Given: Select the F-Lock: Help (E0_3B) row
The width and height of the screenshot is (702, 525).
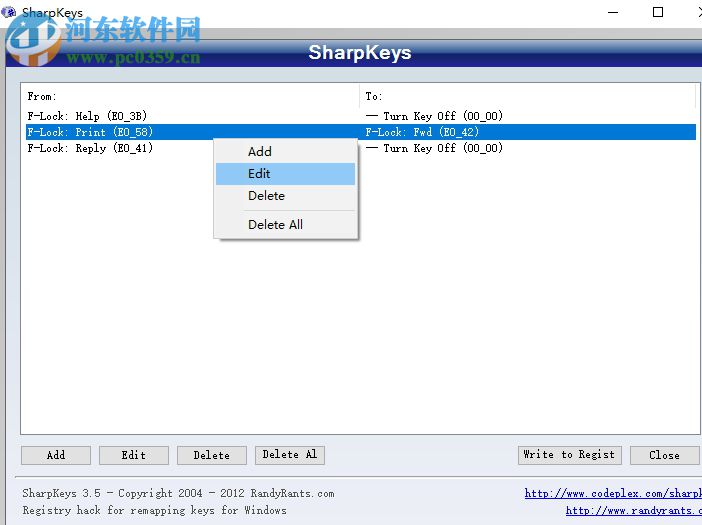Looking at the screenshot, I should [x=361, y=116].
